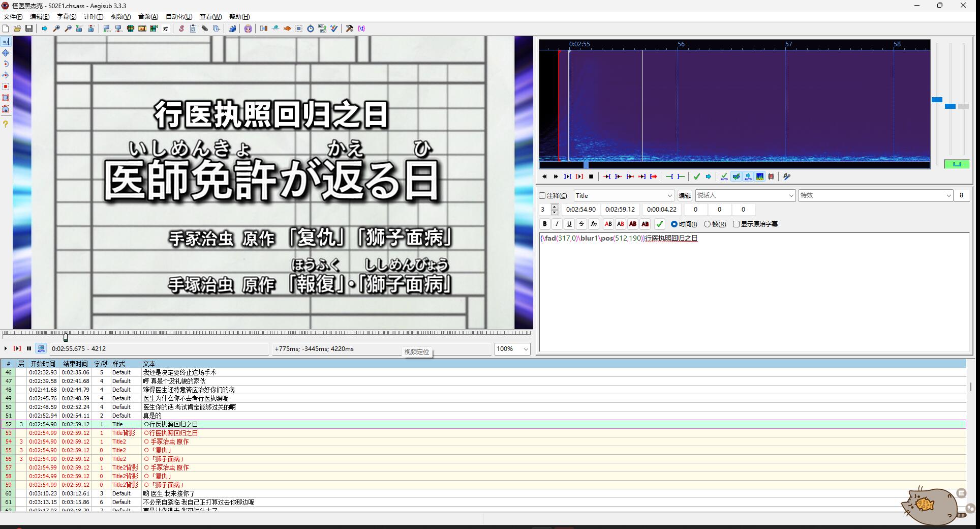This screenshot has width=980, height=529.
Task: Zoom video in with magnifier plus
Action: click(56, 28)
